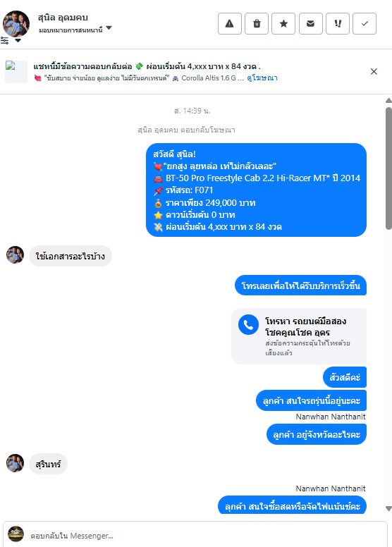Viewport: 392px width, 547px height.
Task: Open the customer profile picture in header
Action: tap(16, 24)
